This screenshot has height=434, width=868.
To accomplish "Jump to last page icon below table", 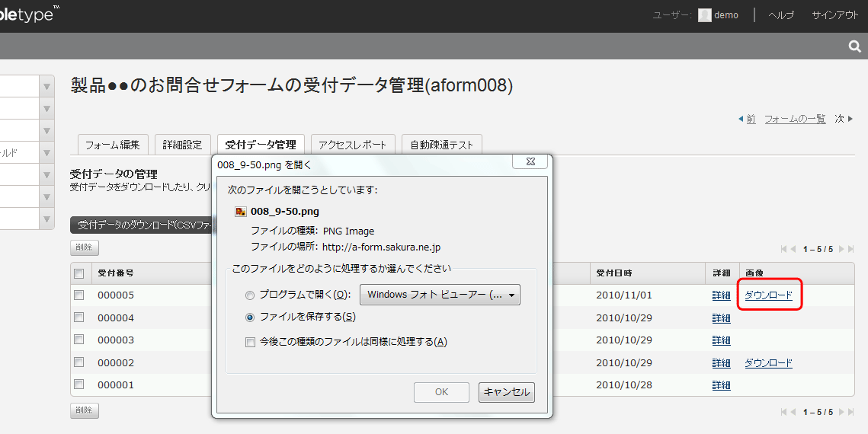I will [850, 412].
